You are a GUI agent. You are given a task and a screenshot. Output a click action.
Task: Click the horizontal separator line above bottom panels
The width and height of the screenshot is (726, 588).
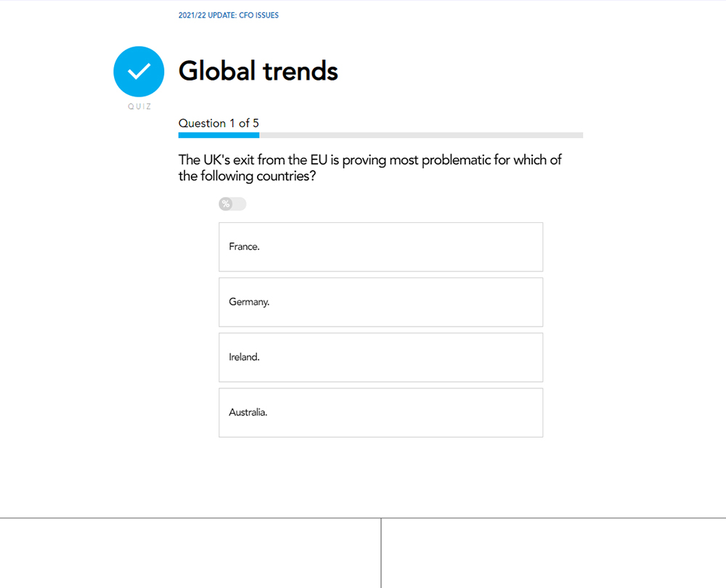tap(363, 518)
